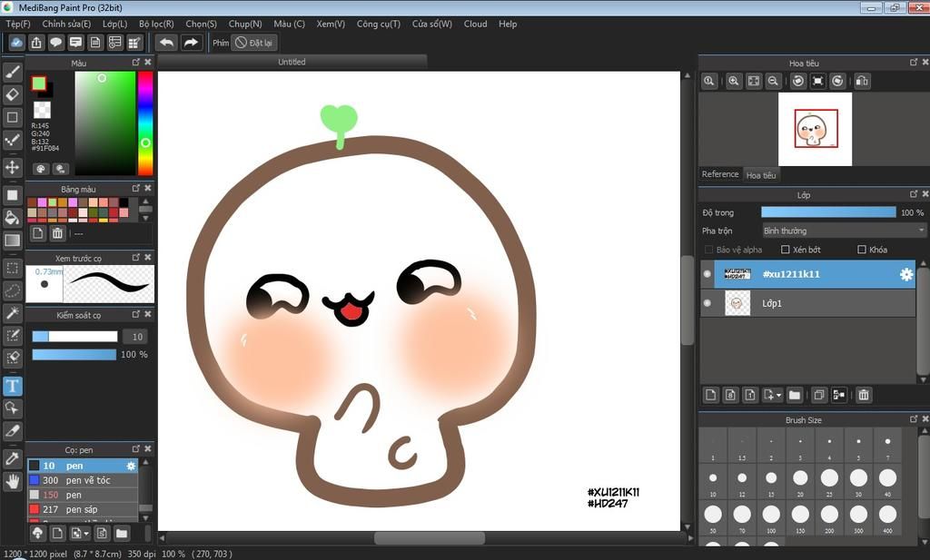Image resolution: width=930 pixels, height=560 pixels.
Task: Adjust the Độ trong layer opacity slider
Action: tap(828, 212)
